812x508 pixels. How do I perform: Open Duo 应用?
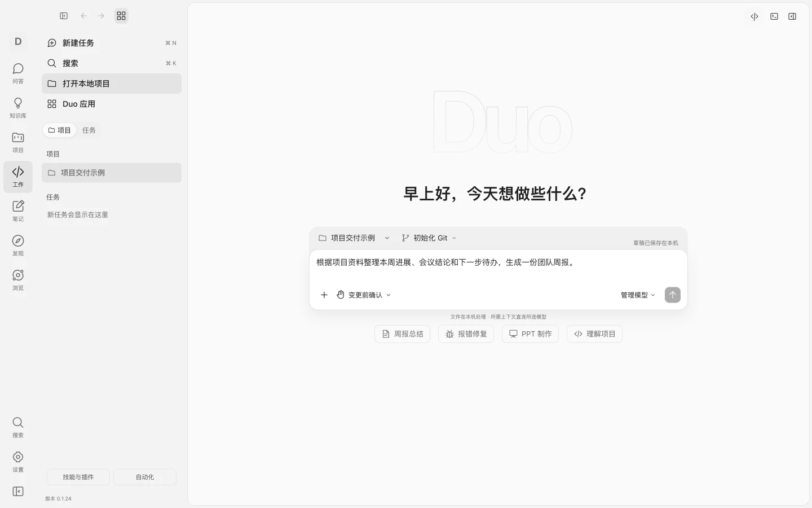(112, 104)
